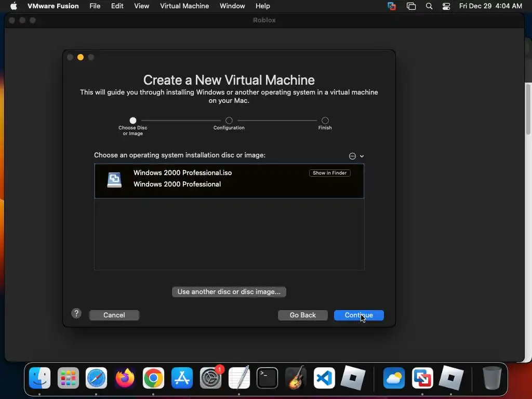
Task: Open the File menu
Action: [95, 6]
